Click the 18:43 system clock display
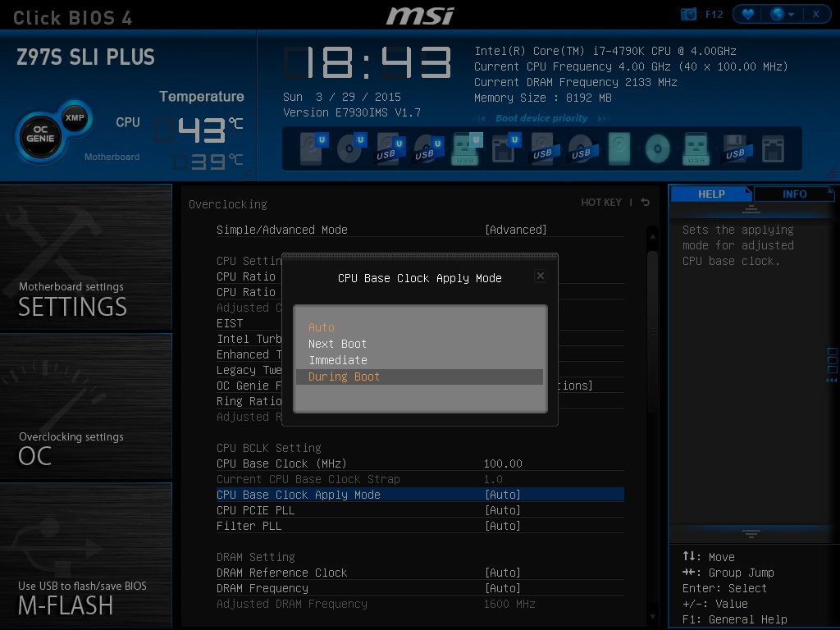This screenshot has width=840, height=630. (x=367, y=62)
